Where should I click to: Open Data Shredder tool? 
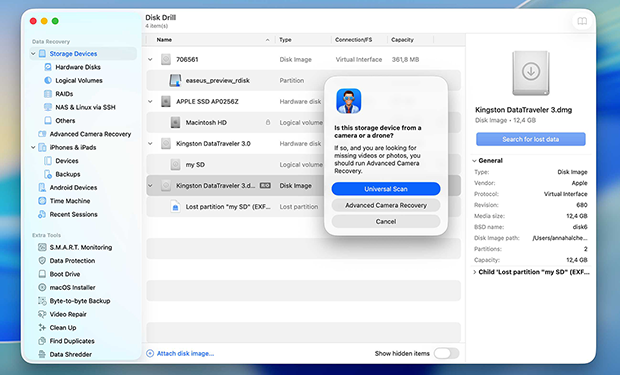point(70,354)
